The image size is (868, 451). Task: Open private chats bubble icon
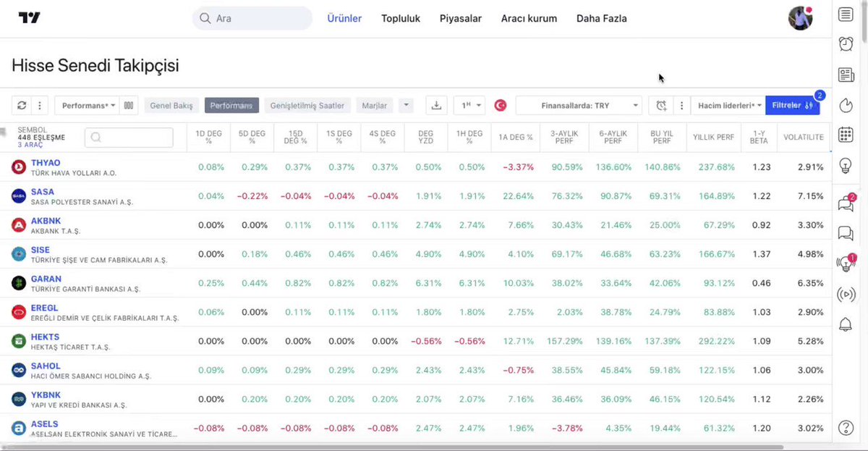coord(846,233)
